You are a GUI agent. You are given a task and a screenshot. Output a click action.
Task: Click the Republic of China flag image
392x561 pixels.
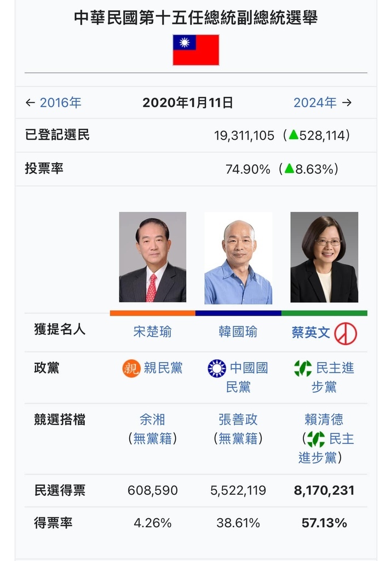195,50
